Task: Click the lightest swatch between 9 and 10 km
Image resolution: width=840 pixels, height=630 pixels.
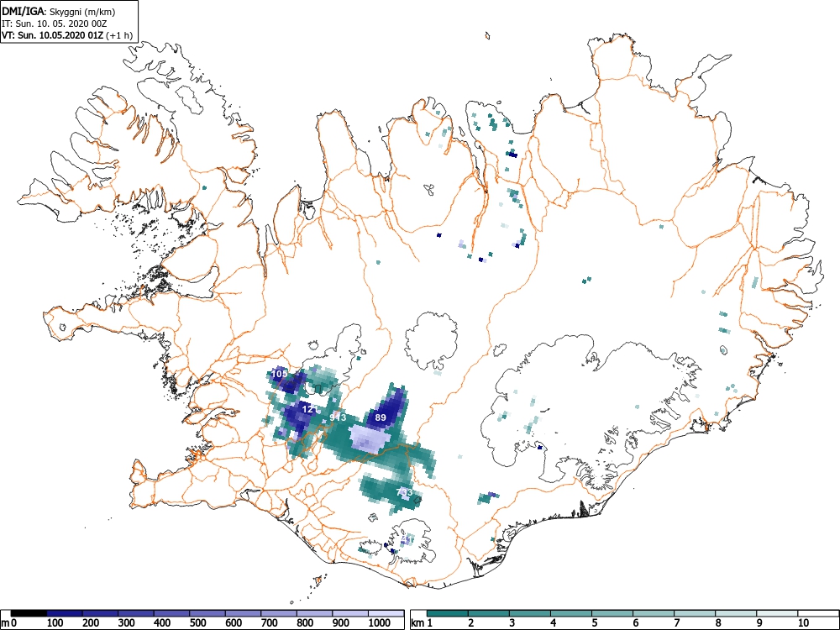Action: click(777, 613)
